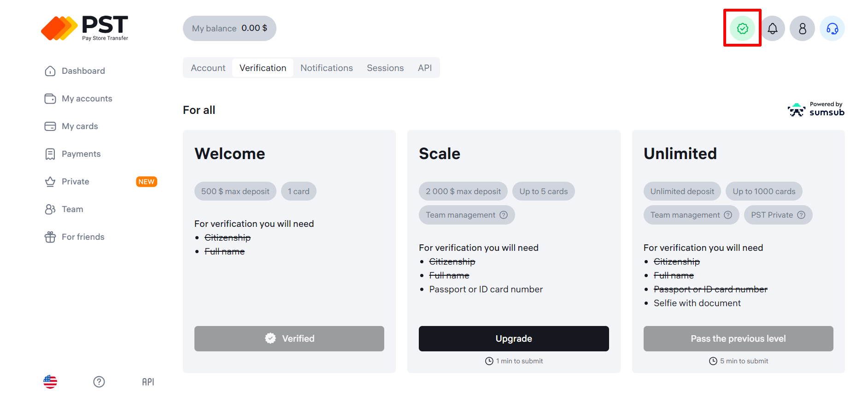This screenshot has height=397, width=868.
Task: Open the API link at sidebar bottom
Action: [148, 382]
